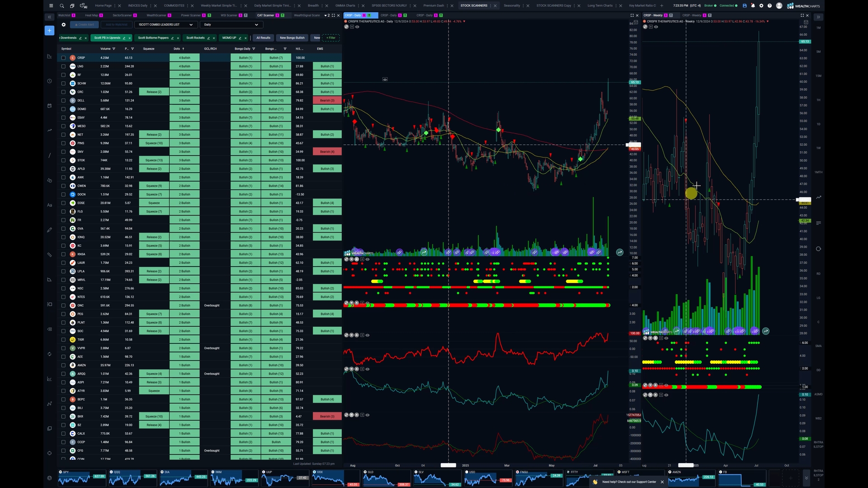Expand right sidebar with double-chevron icon
This screenshot has height=488, width=868.
818,17
